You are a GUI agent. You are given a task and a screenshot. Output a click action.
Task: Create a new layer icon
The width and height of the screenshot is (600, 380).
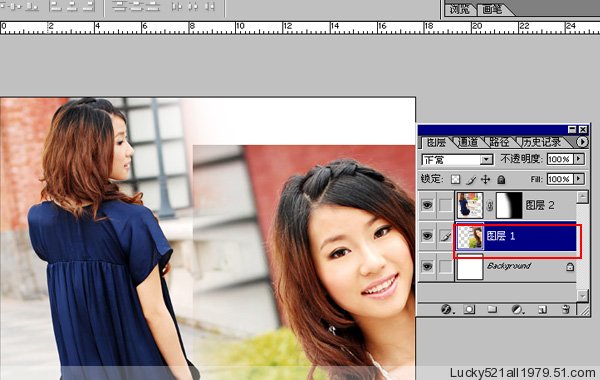pos(542,309)
